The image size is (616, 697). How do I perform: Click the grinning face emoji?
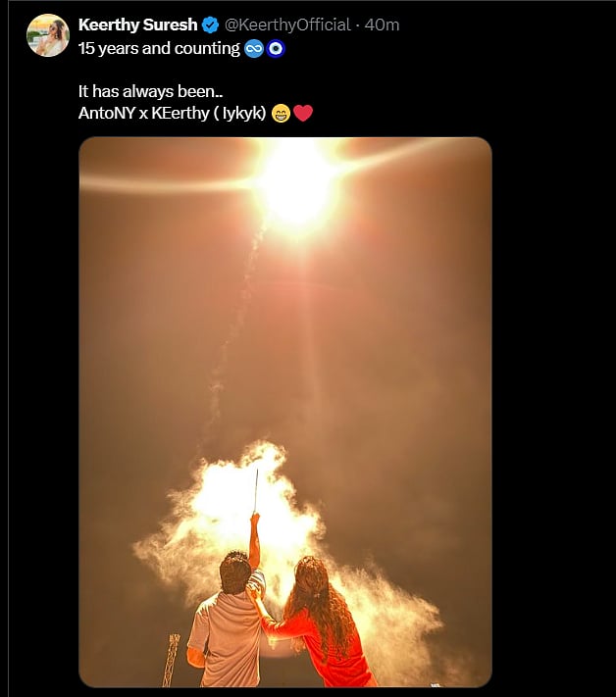(x=281, y=114)
